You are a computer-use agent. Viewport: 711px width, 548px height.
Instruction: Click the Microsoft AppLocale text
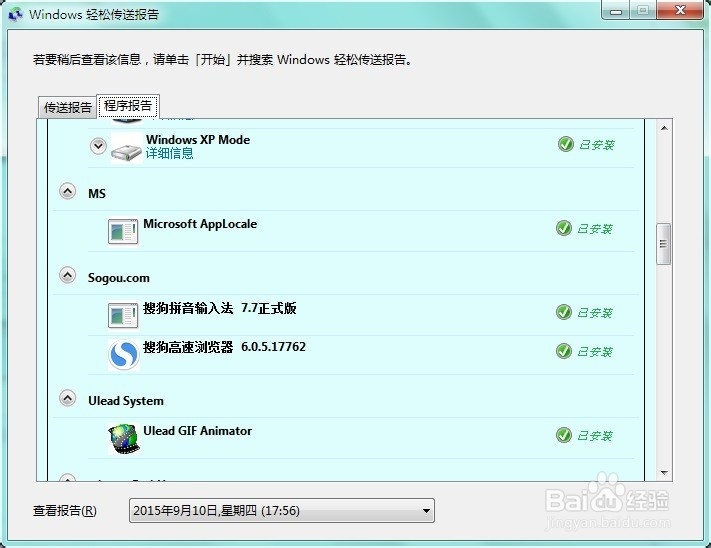(x=200, y=224)
